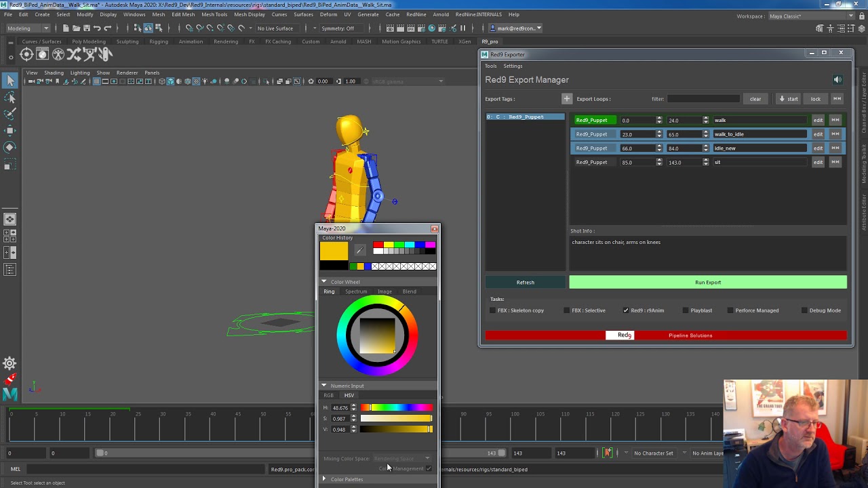868x488 pixels.
Task: Click the Maya M icon in the left sidebar
Action: point(9,393)
